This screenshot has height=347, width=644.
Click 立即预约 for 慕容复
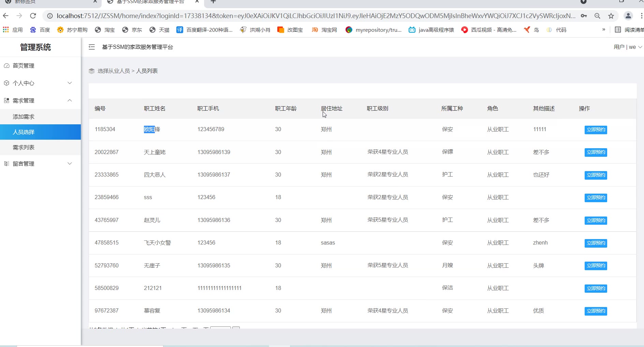596,311
